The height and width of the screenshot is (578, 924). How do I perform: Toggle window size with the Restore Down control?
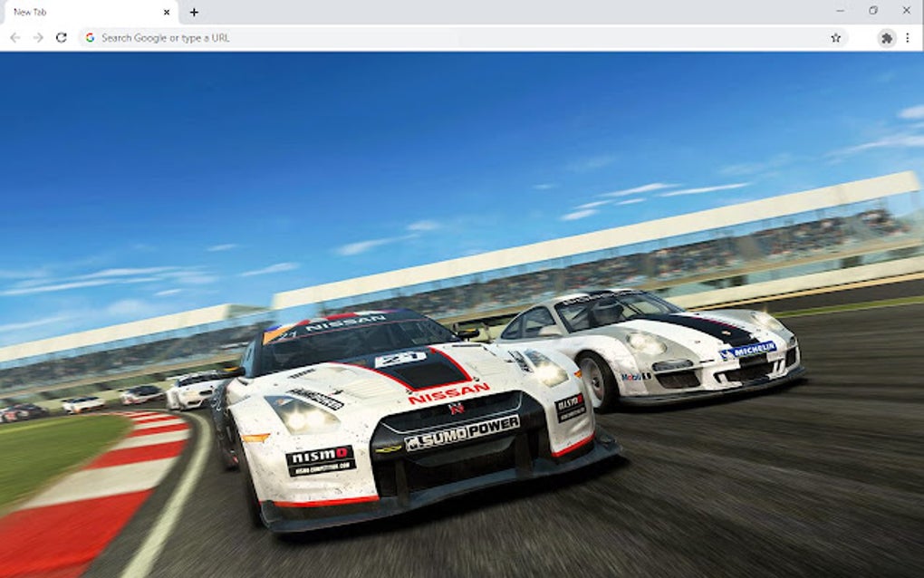coord(872,11)
